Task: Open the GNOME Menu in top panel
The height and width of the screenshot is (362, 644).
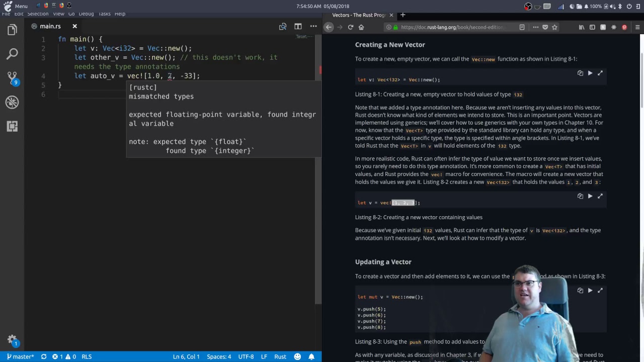Action: [16, 6]
